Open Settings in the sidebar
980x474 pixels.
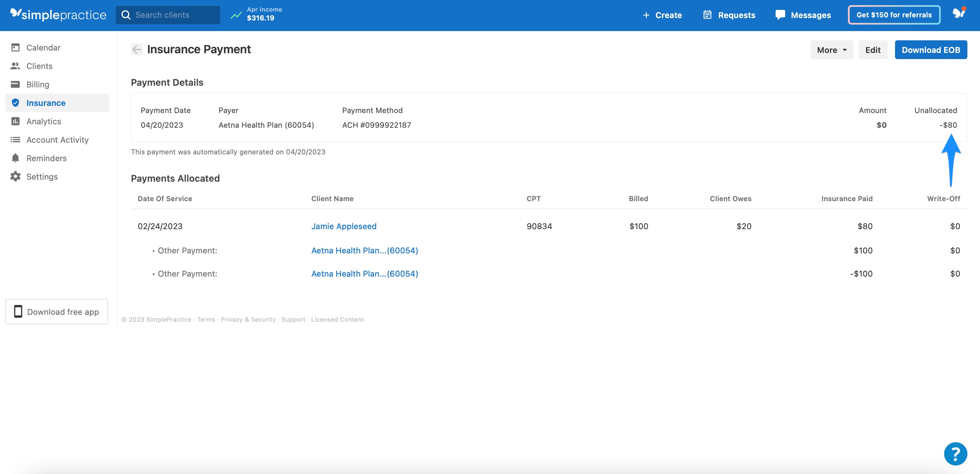[57, 176]
